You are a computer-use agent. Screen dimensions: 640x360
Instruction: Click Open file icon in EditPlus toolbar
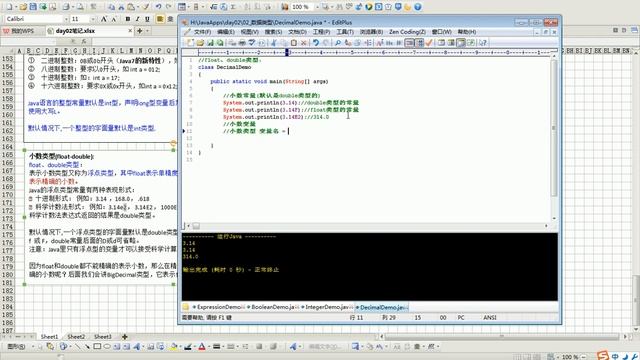click(x=200, y=42)
